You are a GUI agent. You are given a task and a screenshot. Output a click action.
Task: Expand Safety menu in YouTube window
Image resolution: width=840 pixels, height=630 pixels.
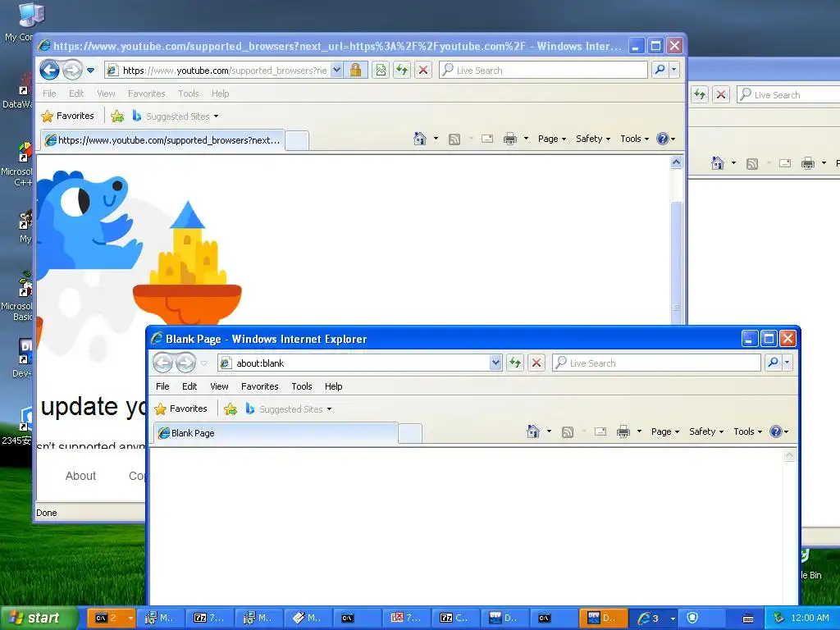(x=593, y=139)
